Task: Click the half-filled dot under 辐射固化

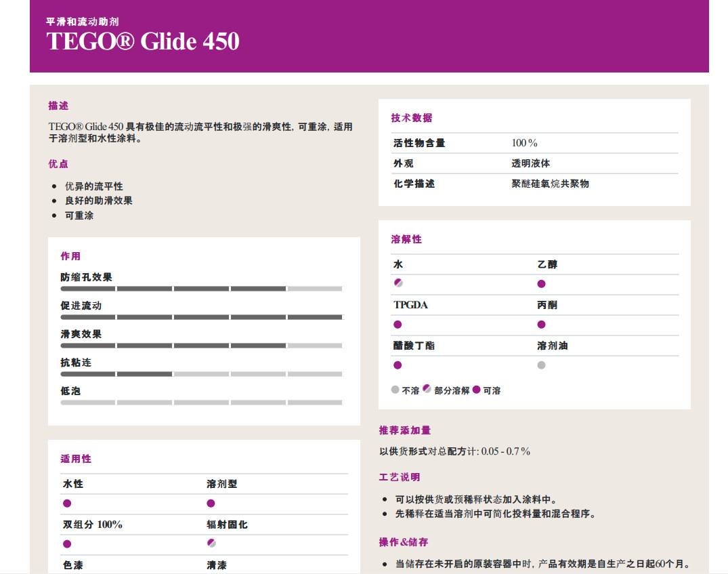Action: (211, 544)
